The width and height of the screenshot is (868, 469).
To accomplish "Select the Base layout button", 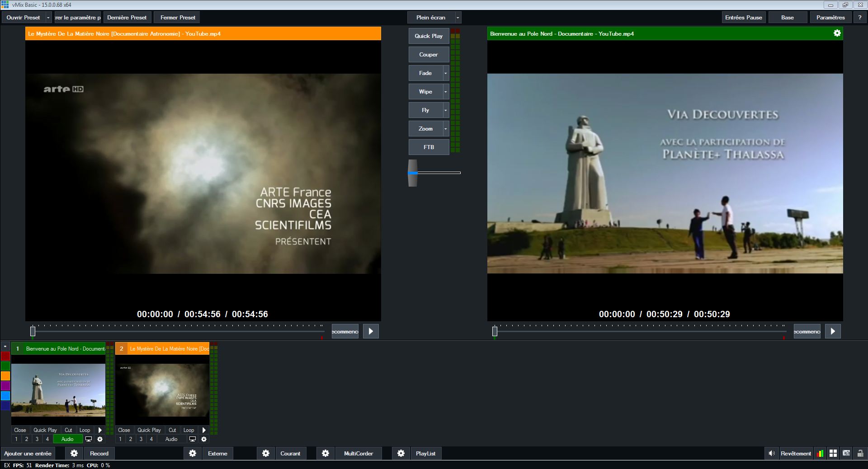I will coord(788,18).
